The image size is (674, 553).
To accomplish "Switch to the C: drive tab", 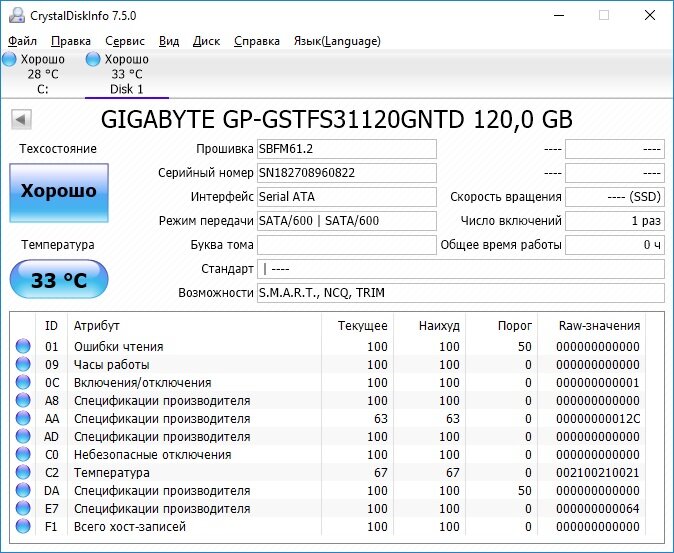I will coord(43,74).
